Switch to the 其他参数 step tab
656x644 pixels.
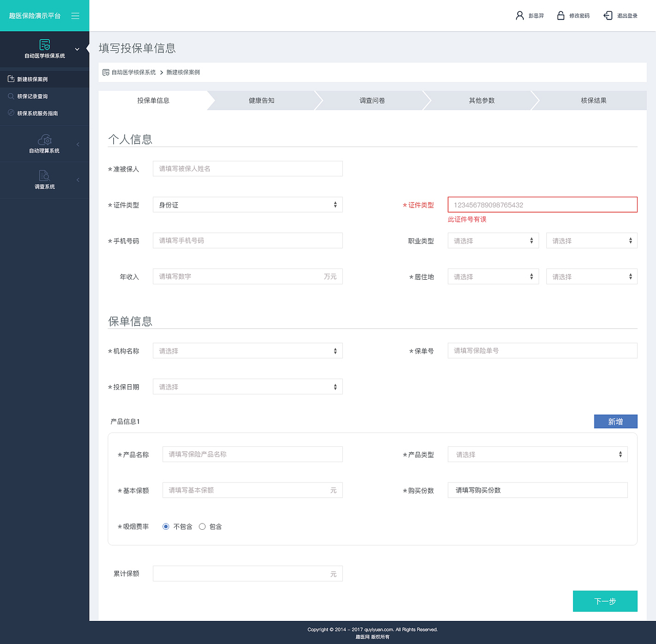[482, 100]
